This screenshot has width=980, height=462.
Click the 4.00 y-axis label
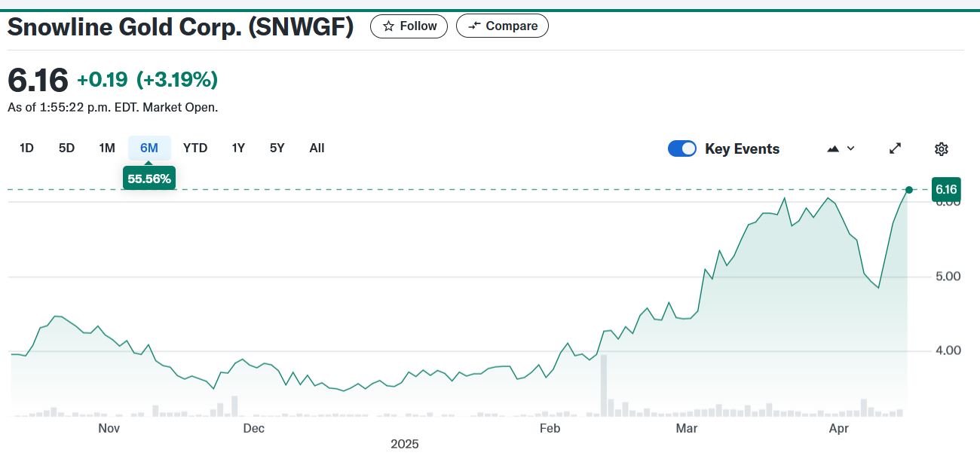[948, 350]
